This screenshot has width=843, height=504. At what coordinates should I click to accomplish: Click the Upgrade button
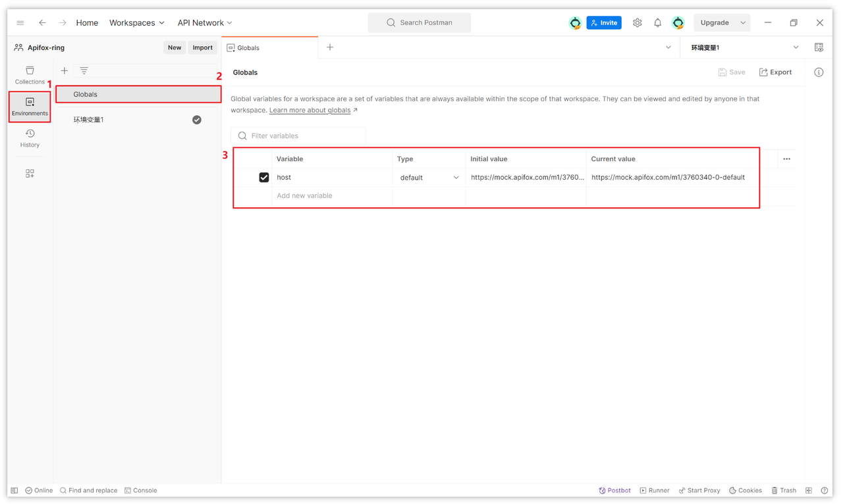715,22
